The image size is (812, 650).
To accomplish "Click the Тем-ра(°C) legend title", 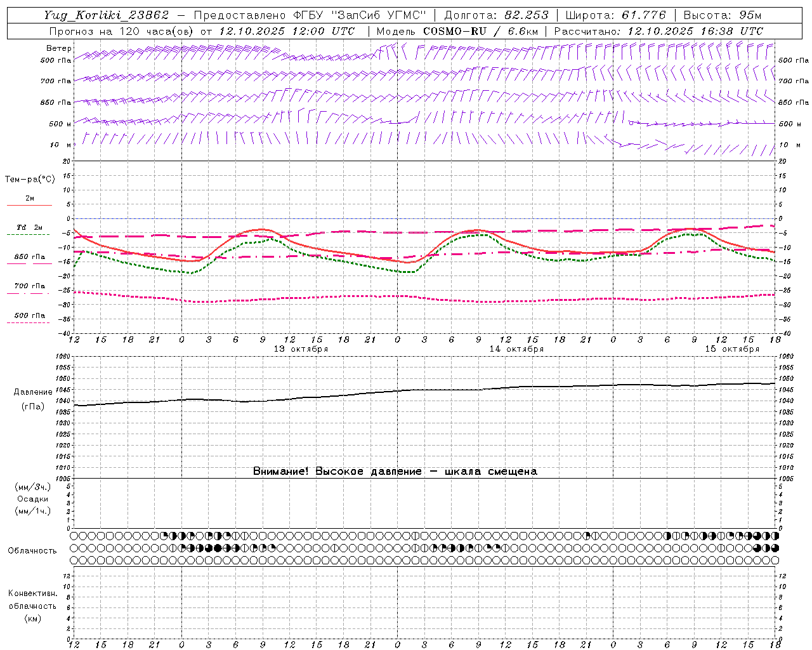I will tap(30, 180).
